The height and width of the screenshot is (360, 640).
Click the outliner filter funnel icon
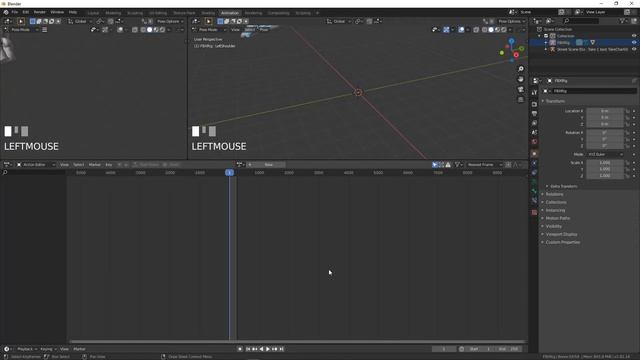(x=622, y=21)
